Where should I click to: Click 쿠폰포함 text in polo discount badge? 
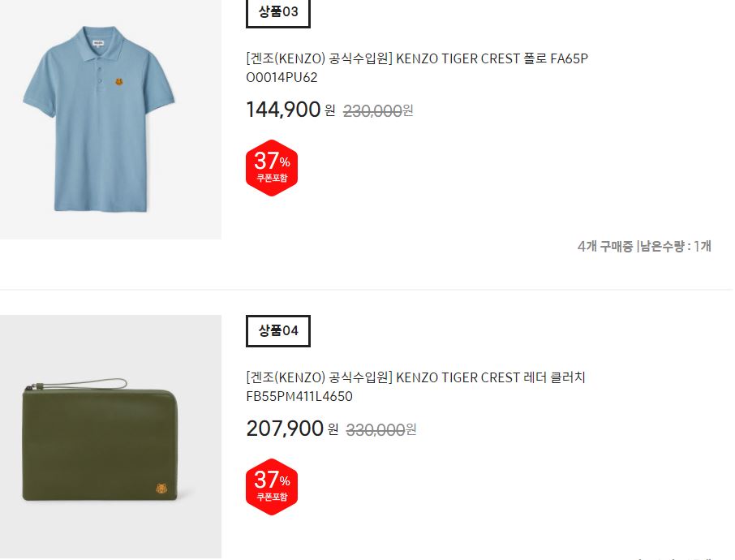point(272,179)
